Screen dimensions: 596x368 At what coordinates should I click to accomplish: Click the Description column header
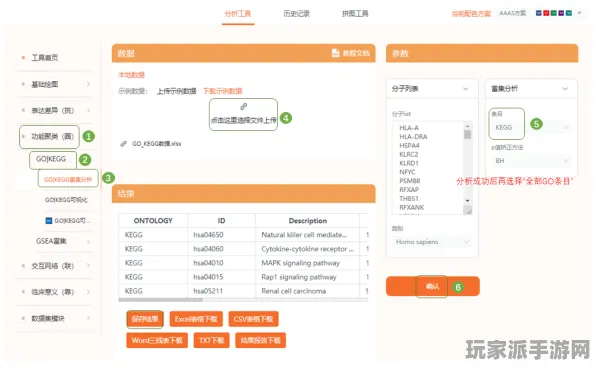308,220
